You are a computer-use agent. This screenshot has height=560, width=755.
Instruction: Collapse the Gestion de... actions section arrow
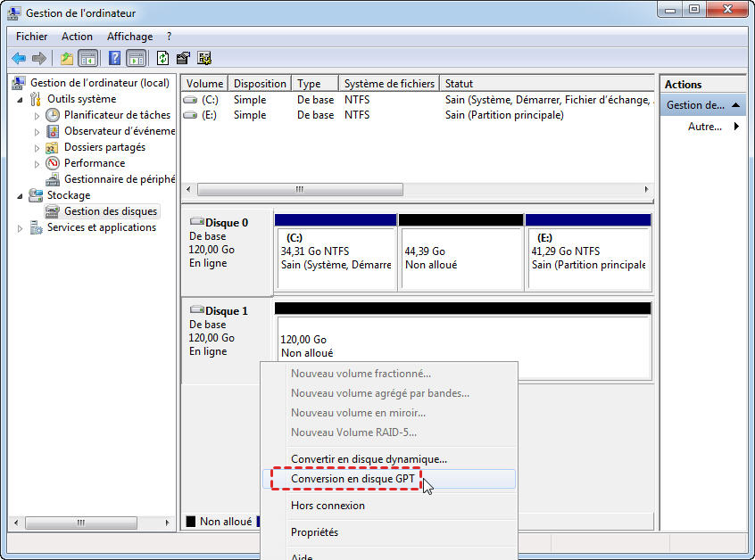(x=735, y=105)
